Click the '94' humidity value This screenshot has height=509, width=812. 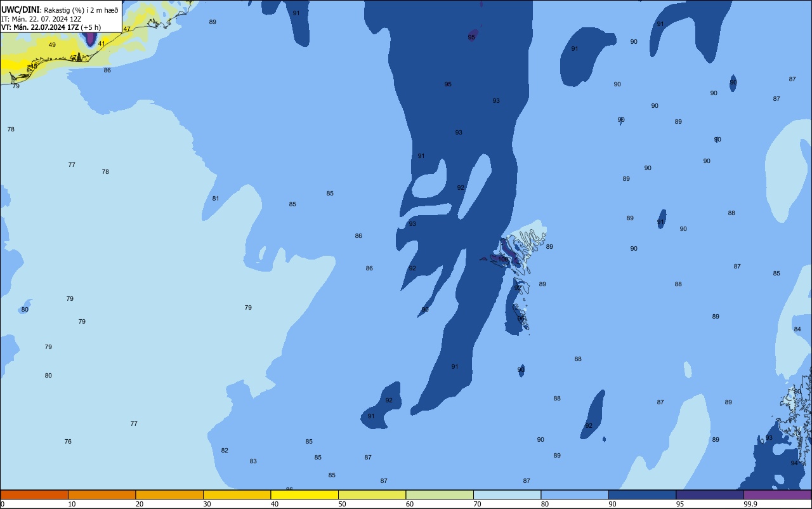[794, 463]
